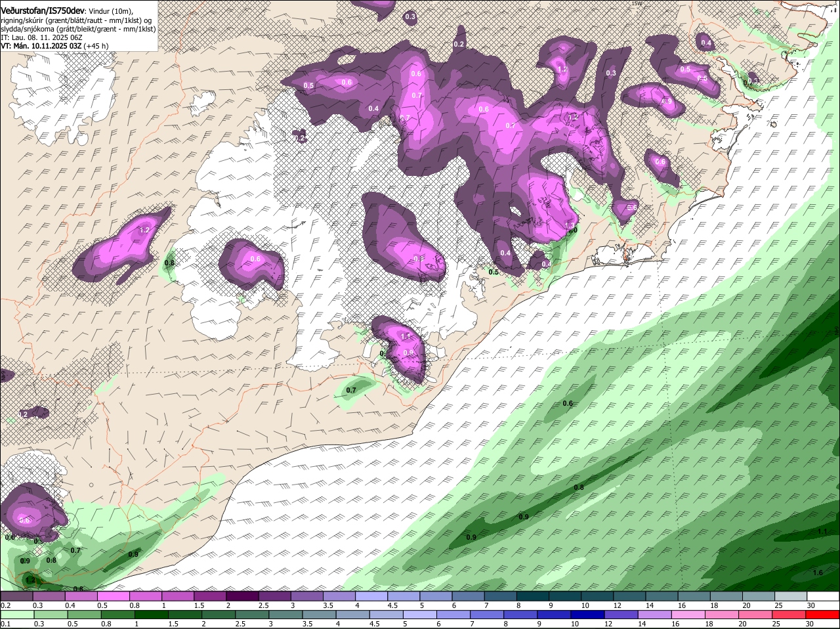This screenshot has width=840, height=629.
Task: Click the 1.6 rain value in the dark green area
Action: pos(818,573)
